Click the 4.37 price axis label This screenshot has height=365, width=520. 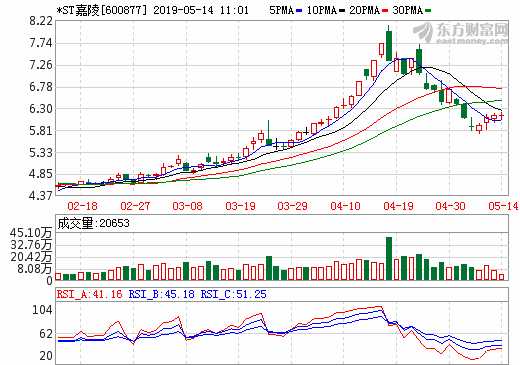pos(41,196)
